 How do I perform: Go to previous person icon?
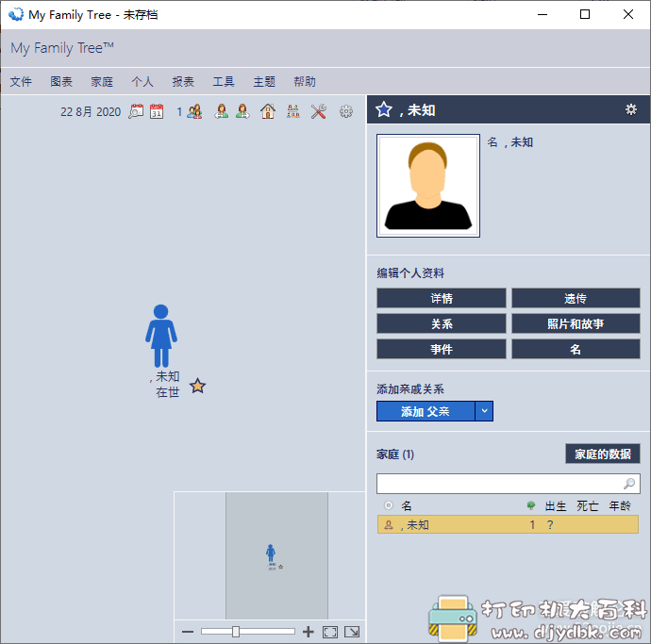click(x=222, y=111)
